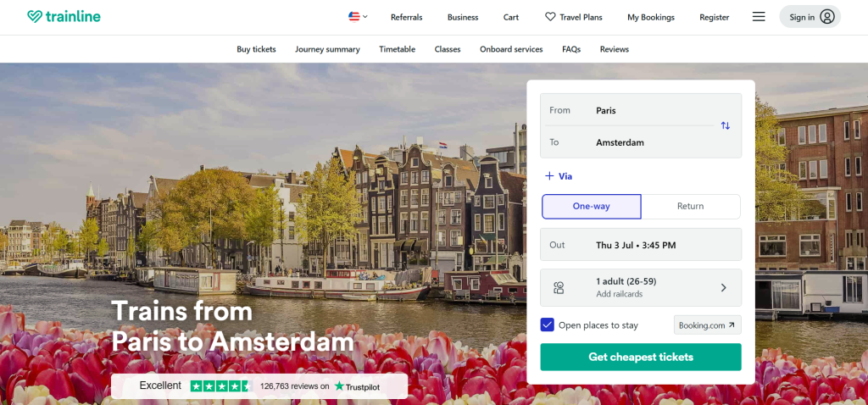Go to Reviews section

615,49
